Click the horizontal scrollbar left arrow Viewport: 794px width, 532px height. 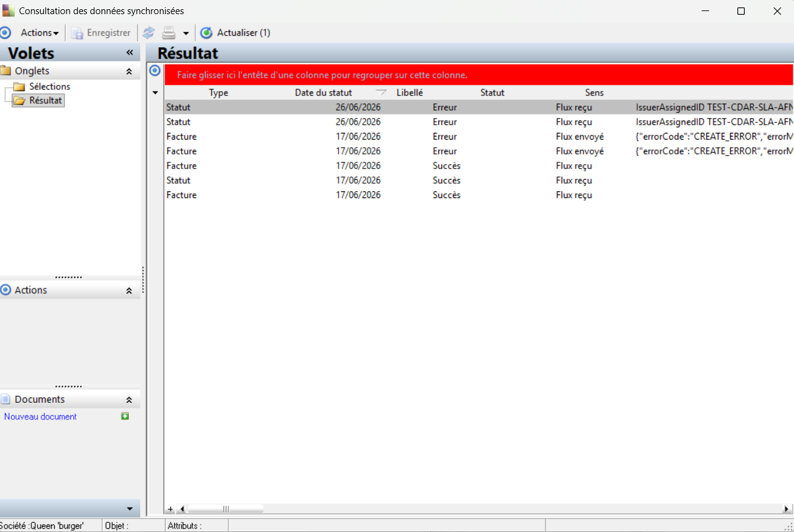[x=182, y=509]
